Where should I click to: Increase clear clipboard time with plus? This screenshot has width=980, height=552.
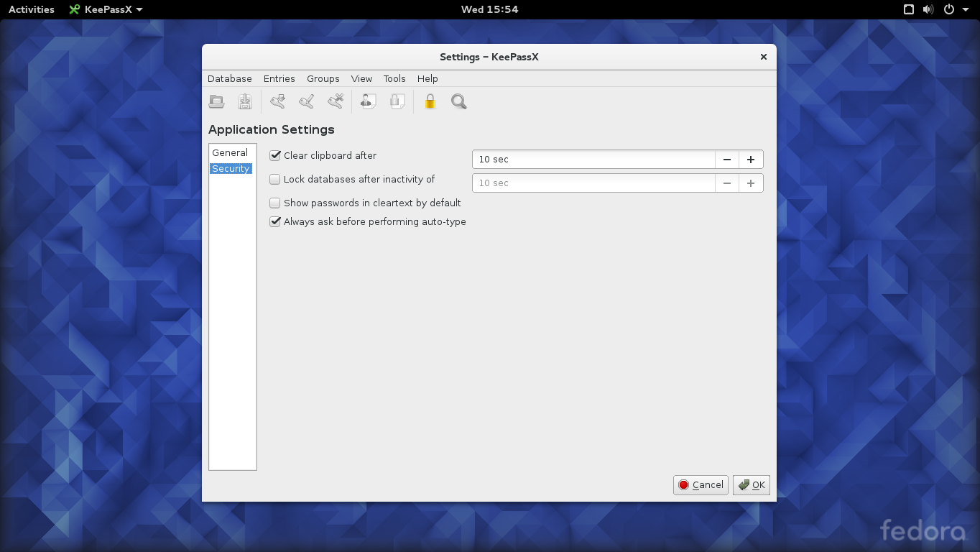click(x=751, y=160)
